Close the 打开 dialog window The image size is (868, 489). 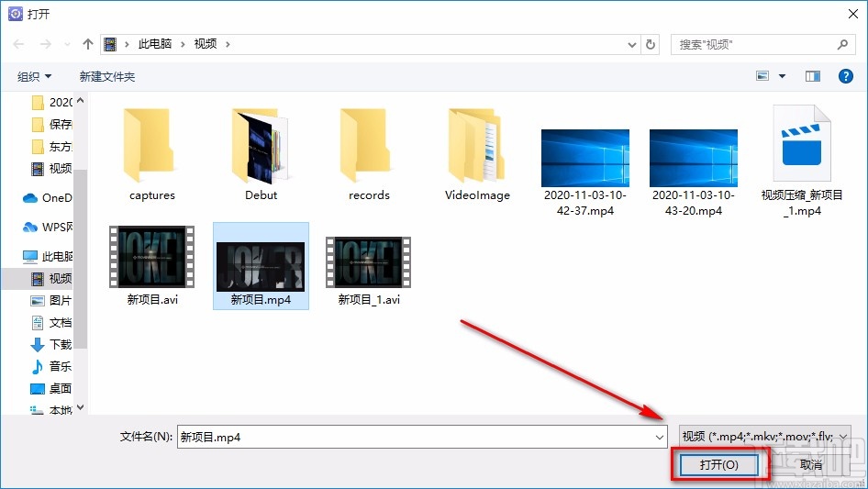[853, 14]
